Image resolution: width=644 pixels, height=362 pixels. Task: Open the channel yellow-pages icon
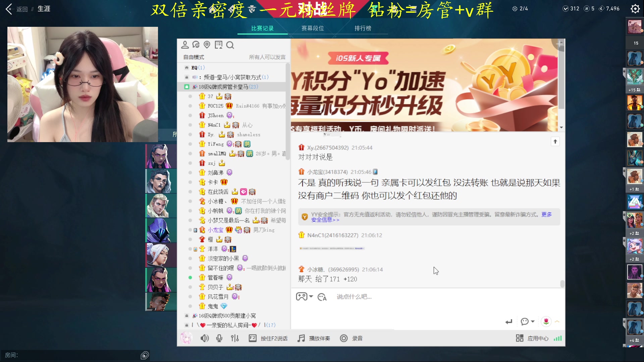[218, 45]
